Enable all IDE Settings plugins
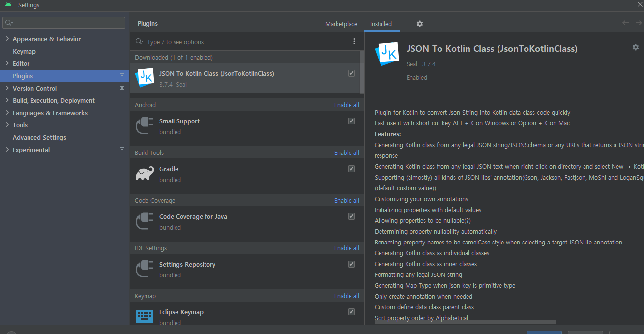The image size is (644, 334). tap(347, 248)
